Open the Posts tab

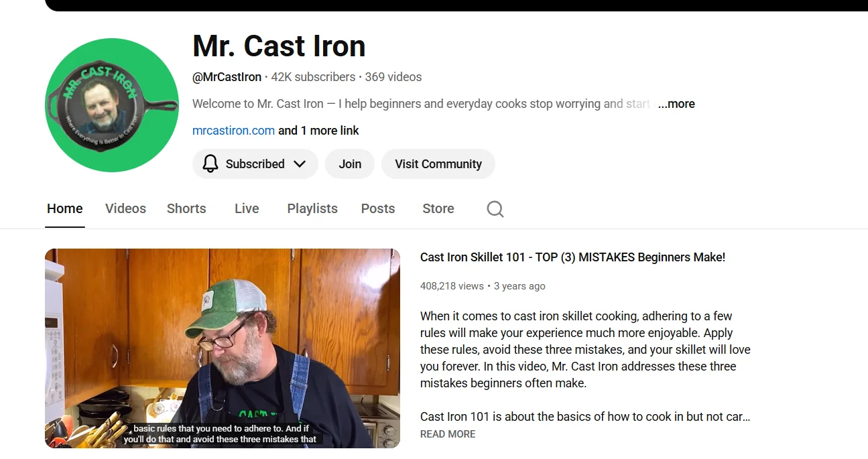[x=378, y=208]
